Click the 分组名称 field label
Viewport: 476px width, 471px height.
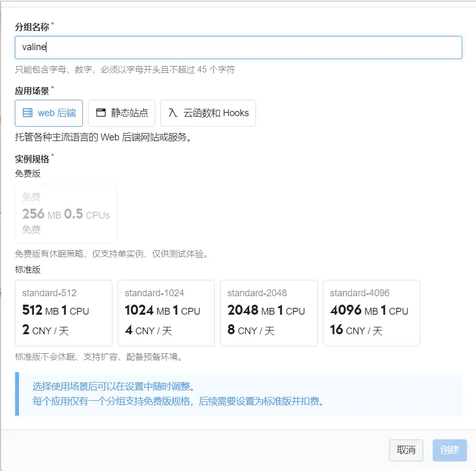coord(32,26)
